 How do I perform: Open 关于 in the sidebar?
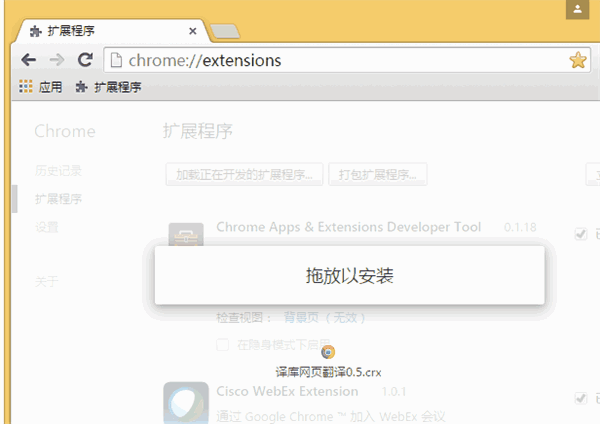pos(47,282)
